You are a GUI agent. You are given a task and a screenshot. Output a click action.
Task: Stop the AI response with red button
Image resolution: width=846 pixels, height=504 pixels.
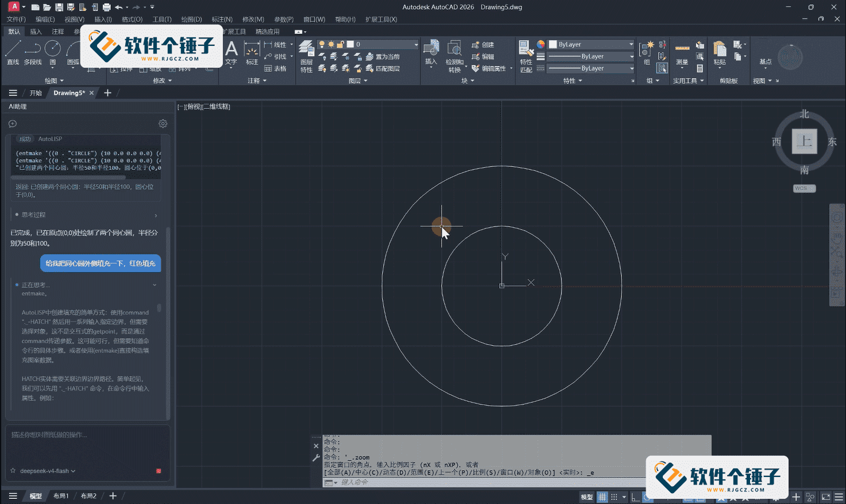click(x=159, y=471)
